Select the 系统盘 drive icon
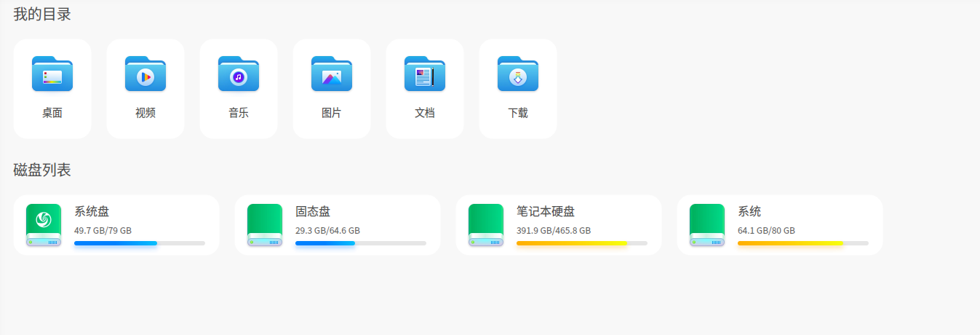The image size is (980, 335). 44,225
